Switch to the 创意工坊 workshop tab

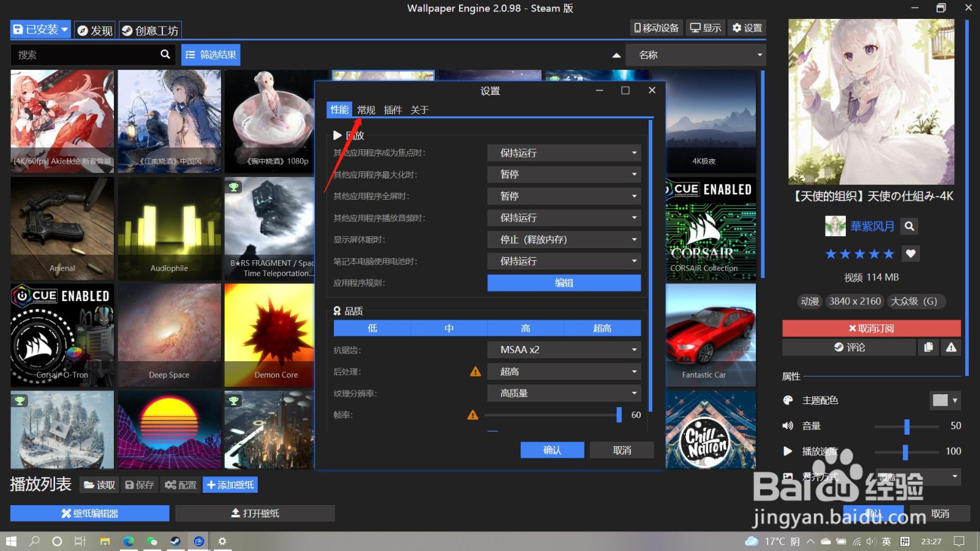150,30
